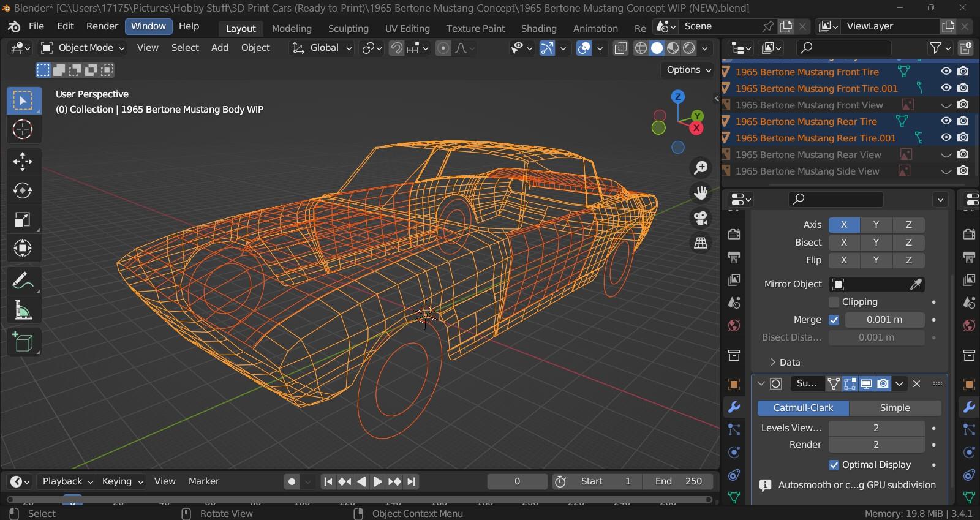Jump to timeline end button
The width and height of the screenshot is (980, 520).
(411, 481)
